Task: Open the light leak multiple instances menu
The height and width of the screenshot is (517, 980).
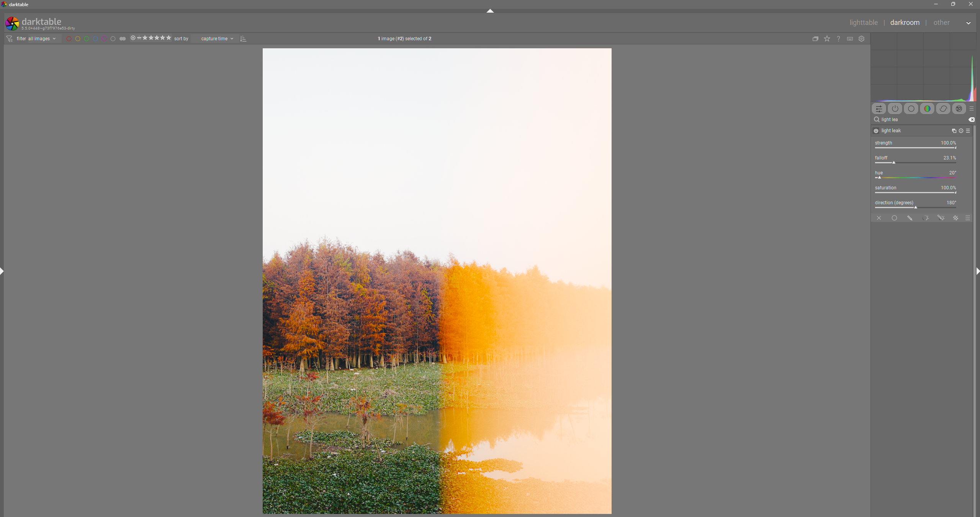Action: click(954, 131)
